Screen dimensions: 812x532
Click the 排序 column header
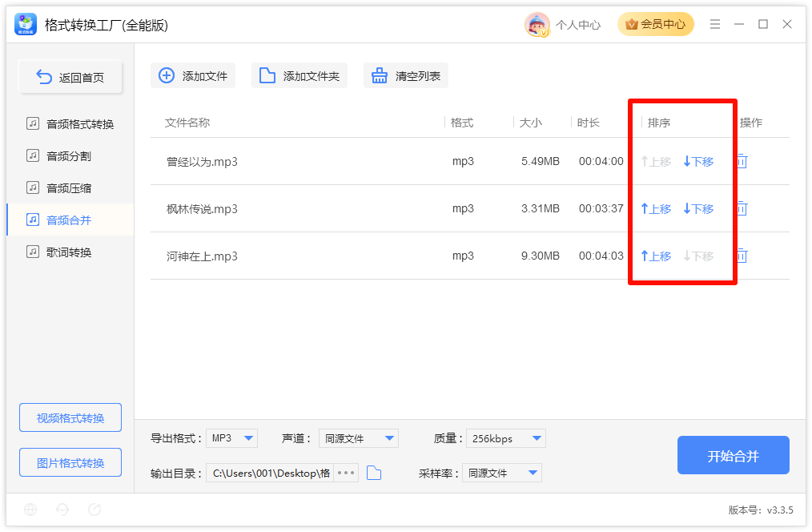click(659, 123)
